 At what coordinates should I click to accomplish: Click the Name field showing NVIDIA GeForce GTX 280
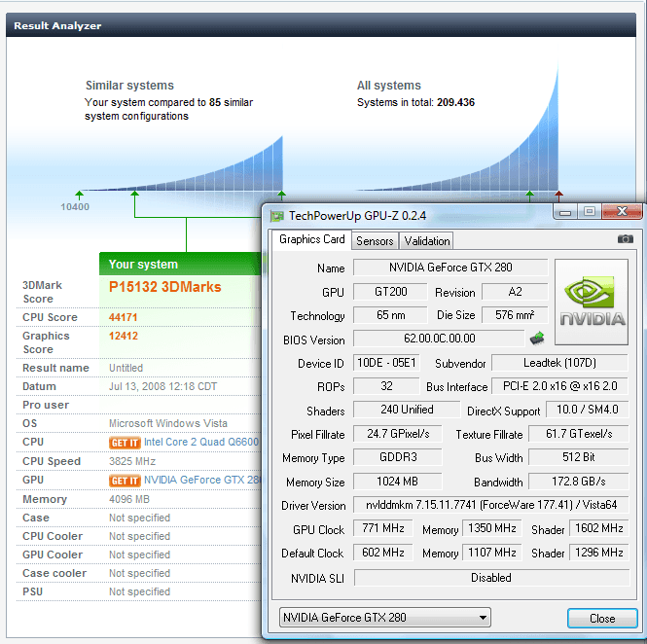pos(450,268)
